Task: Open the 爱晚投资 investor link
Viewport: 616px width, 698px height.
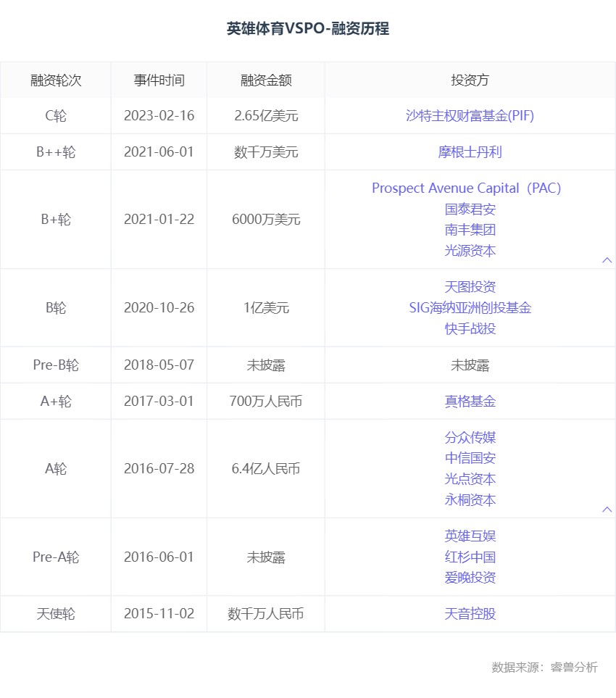Action: pos(470,578)
